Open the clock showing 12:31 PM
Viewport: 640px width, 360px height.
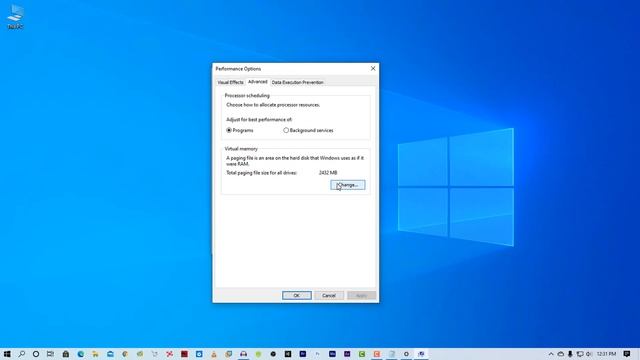pos(606,354)
